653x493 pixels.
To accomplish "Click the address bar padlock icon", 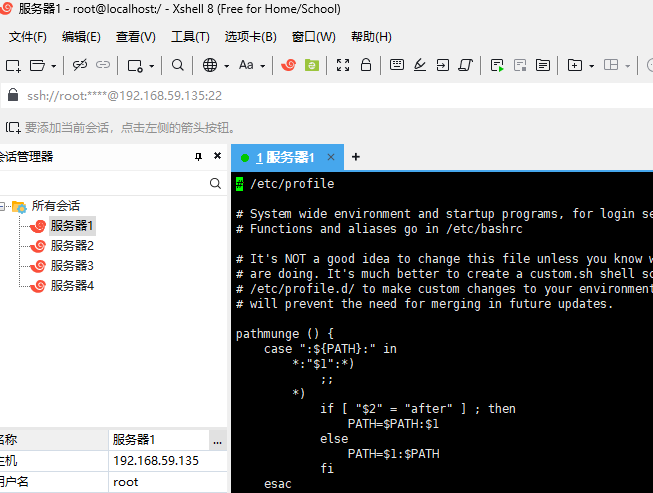I will (x=13, y=95).
